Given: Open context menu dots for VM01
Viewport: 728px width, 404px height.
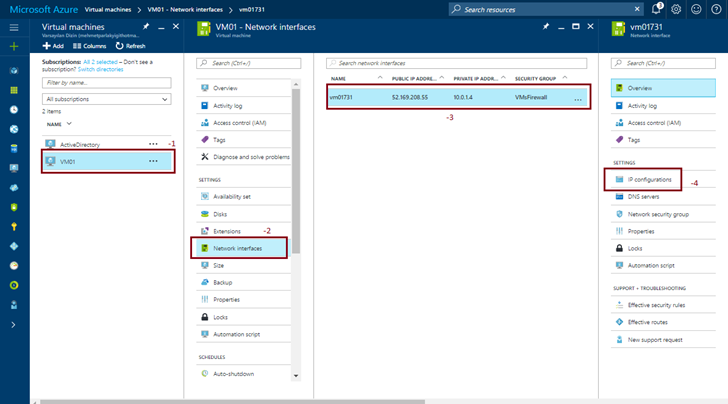Looking at the screenshot, I should (x=153, y=161).
